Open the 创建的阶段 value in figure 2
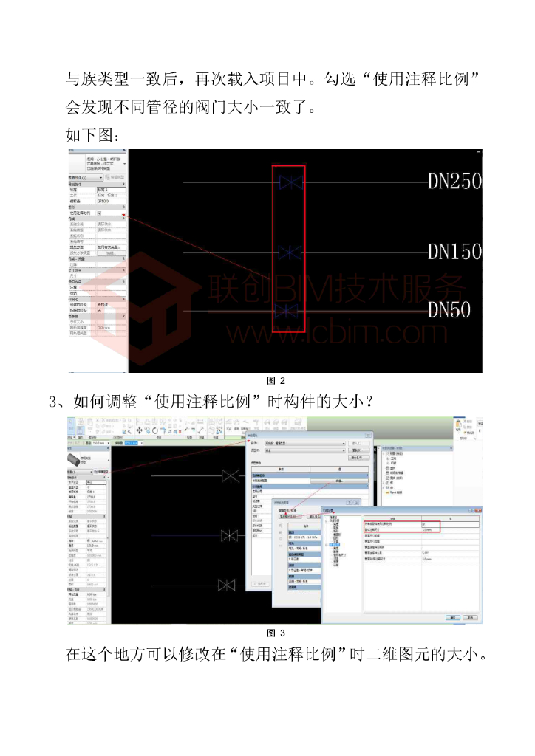535x756 pixels. coord(112,305)
